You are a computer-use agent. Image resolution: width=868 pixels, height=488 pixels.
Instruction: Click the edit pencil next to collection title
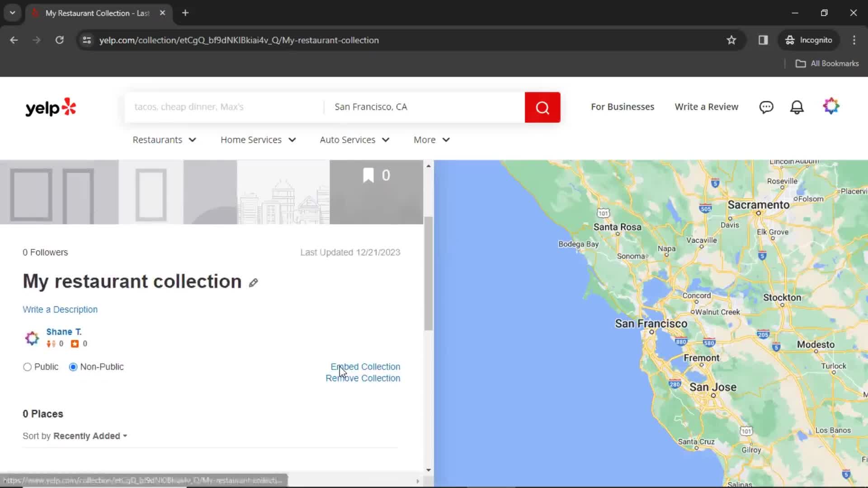[253, 283]
